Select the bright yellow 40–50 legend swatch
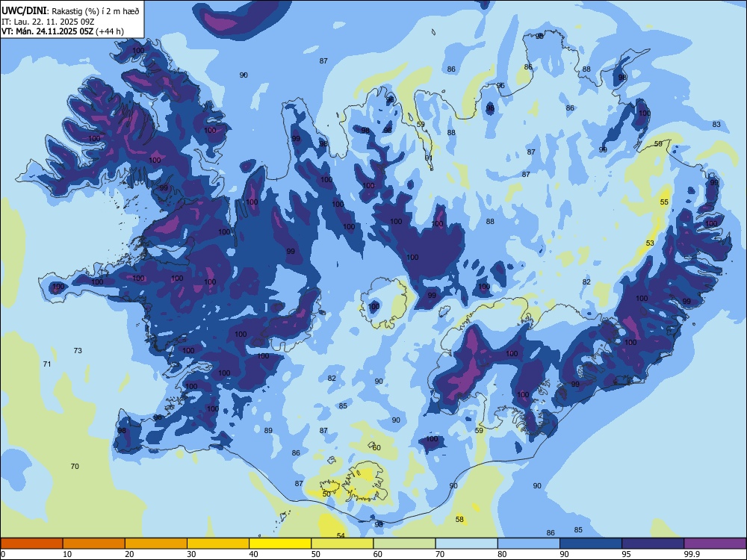 pos(280,544)
